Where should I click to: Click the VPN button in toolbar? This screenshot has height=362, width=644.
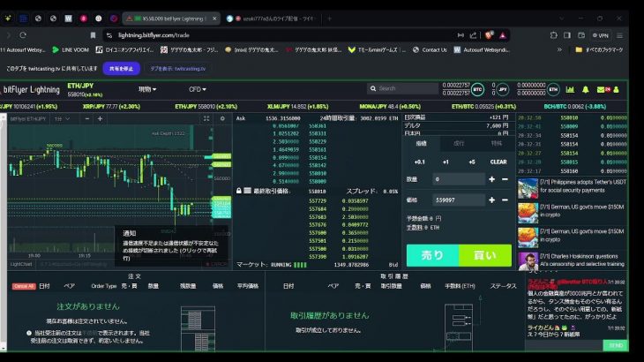click(x=601, y=35)
